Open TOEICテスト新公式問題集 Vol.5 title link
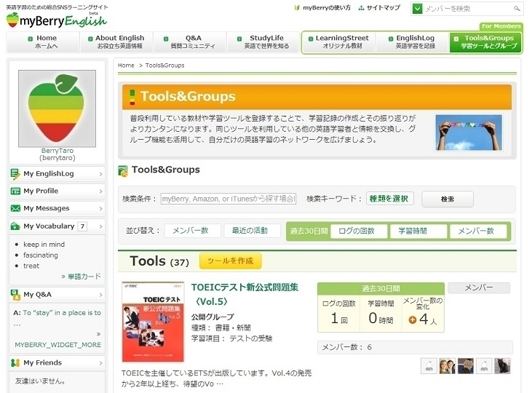The image size is (532, 393). pos(245,294)
